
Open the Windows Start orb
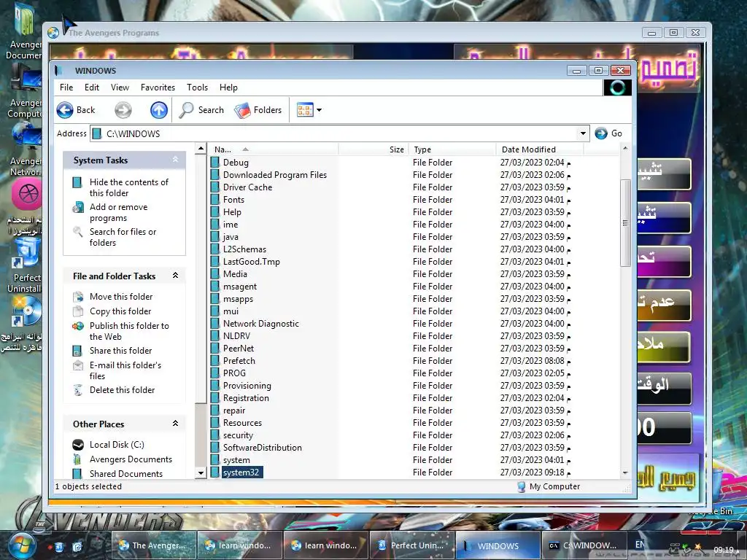click(21, 545)
